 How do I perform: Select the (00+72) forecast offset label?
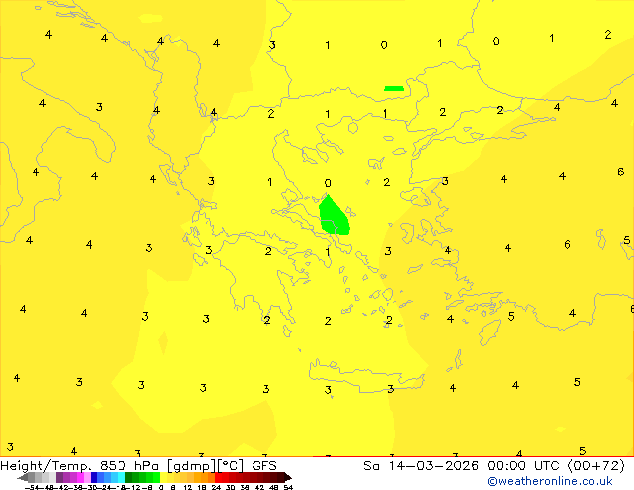[595, 466]
